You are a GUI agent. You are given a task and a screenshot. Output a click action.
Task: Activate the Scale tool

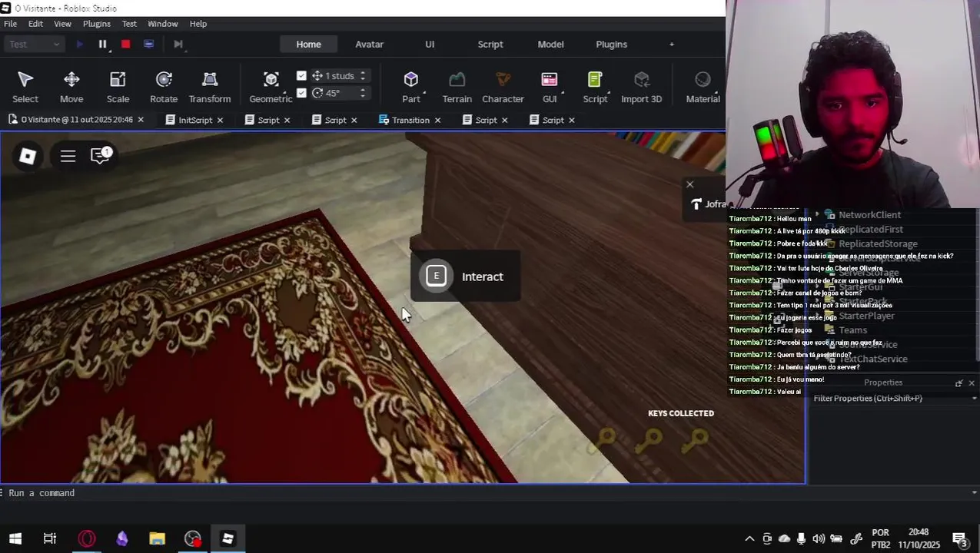[x=118, y=87]
